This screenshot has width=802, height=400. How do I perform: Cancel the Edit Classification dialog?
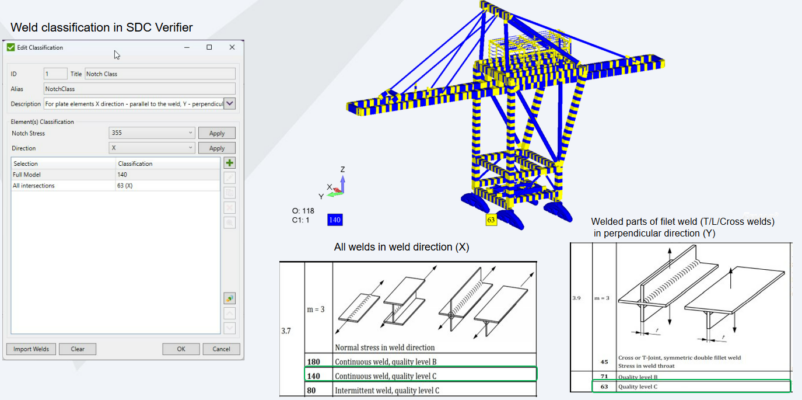pos(221,349)
